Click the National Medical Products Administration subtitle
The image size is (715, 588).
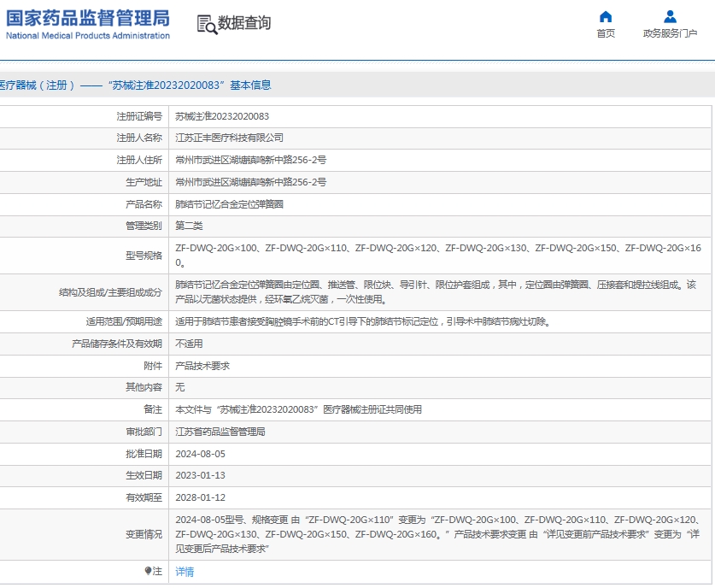87,36
